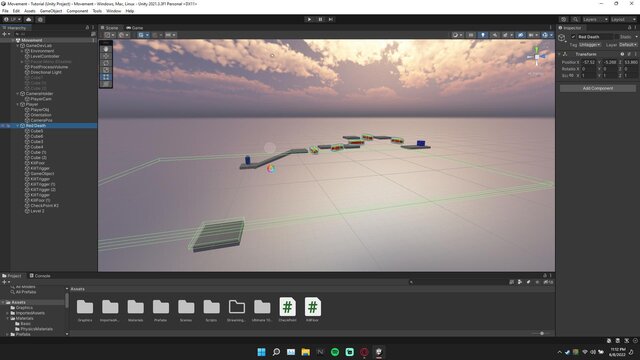This screenshot has width=640, height=360.
Task: Open the Transform preset selector icon
Action: (x=629, y=54)
